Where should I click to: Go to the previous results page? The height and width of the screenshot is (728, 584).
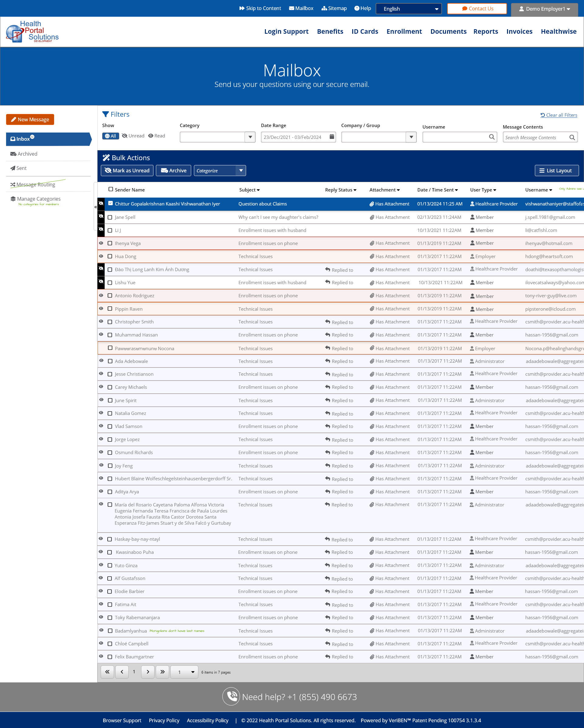(x=122, y=672)
